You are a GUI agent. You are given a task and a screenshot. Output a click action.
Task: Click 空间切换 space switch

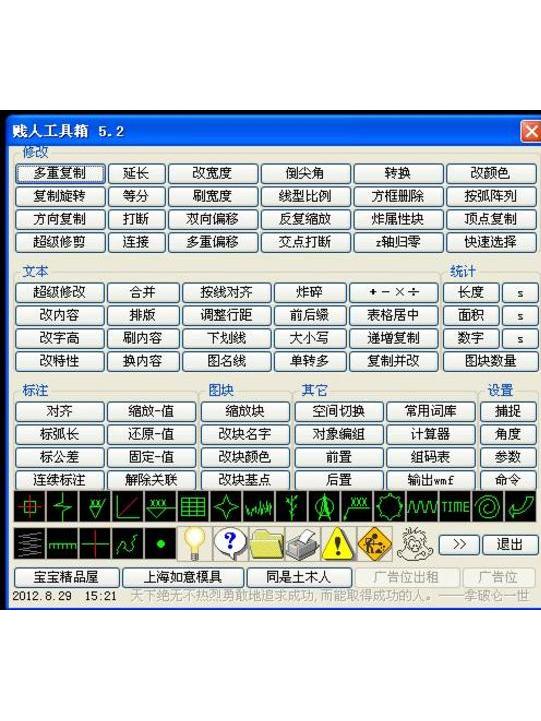339,411
